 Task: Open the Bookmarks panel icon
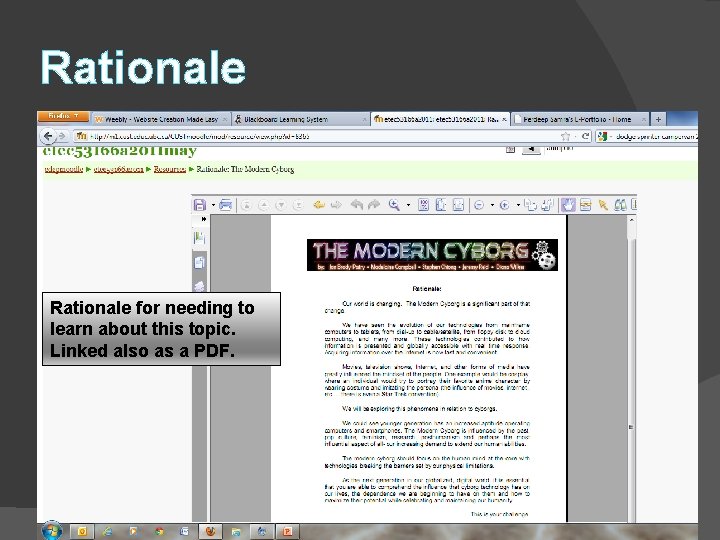199,238
